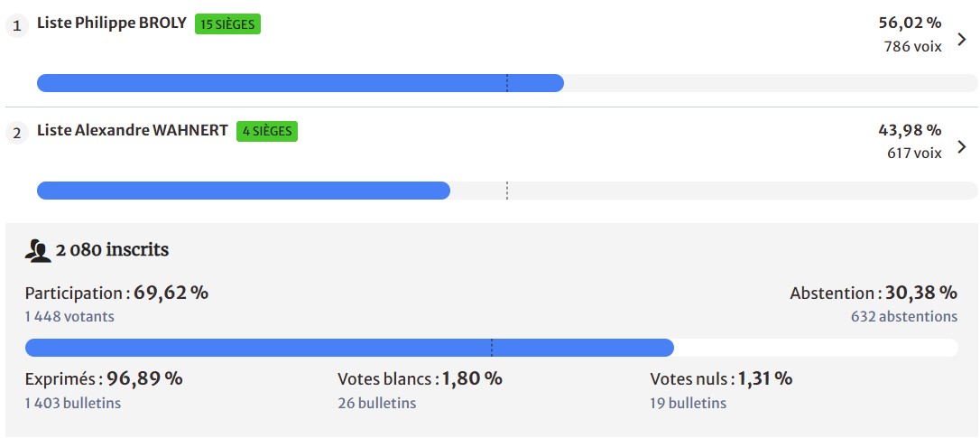Click Abstention 30,38 % label
Viewport: 980px width, 438px height.
tap(873, 294)
